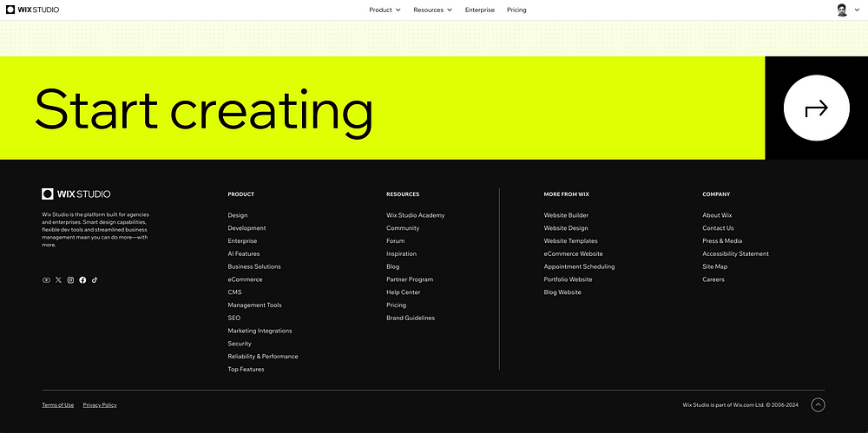The image size is (868, 433).
Task: Open the Development footer link
Action: (x=247, y=228)
